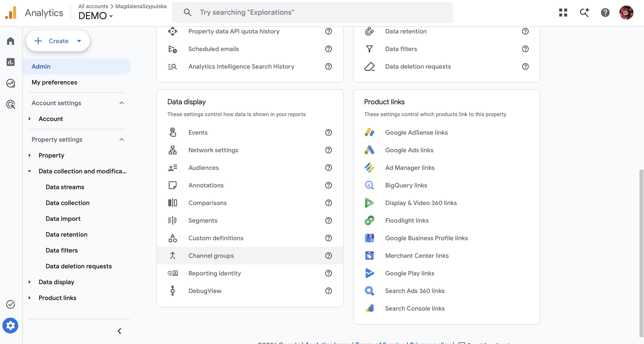The image size is (644, 344).
Task: Open My preferences
Action: tap(54, 82)
